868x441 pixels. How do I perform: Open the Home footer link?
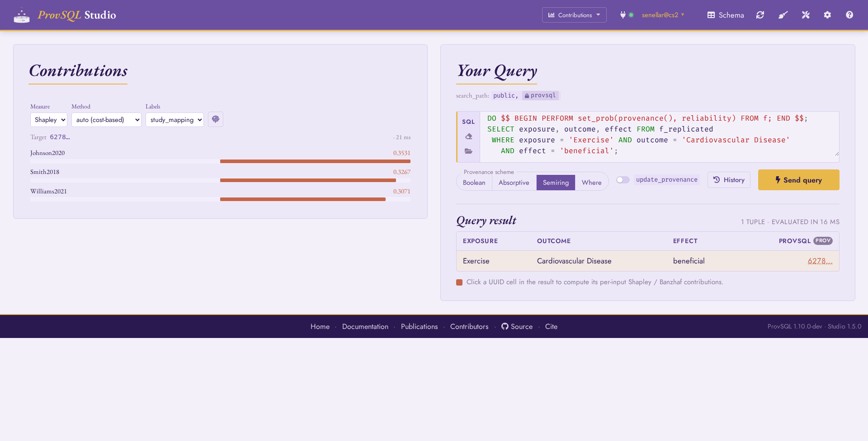tap(320, 326)
